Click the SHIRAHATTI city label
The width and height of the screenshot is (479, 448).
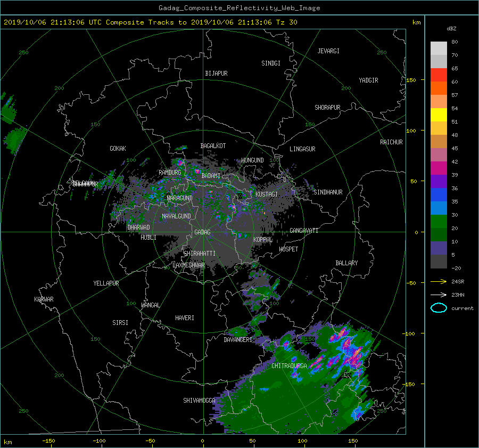(x=200, y=254)
